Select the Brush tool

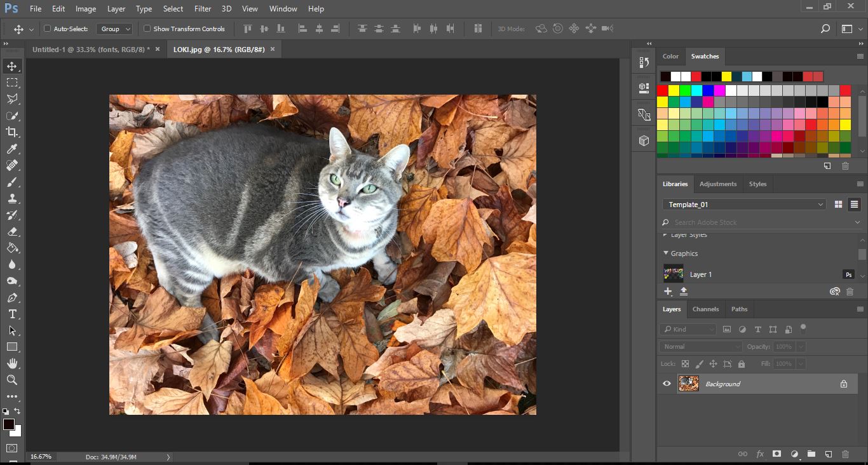pos(12,182)
